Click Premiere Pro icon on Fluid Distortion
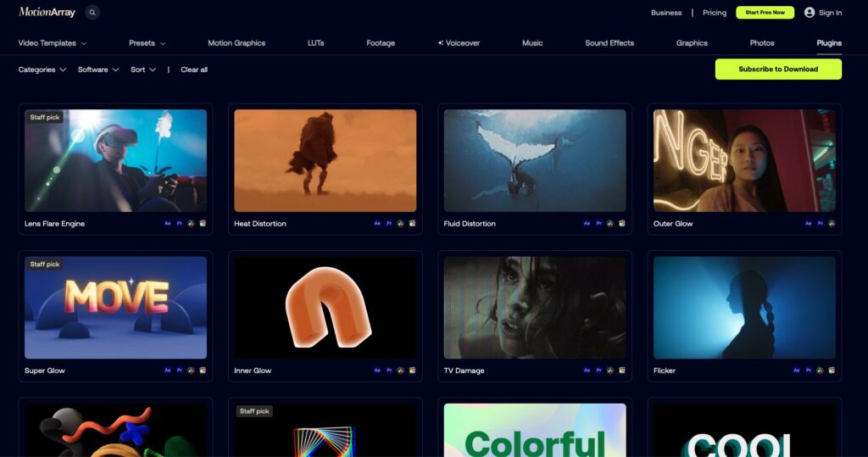Viewport: 868px width, 457px height. (598, 223)
